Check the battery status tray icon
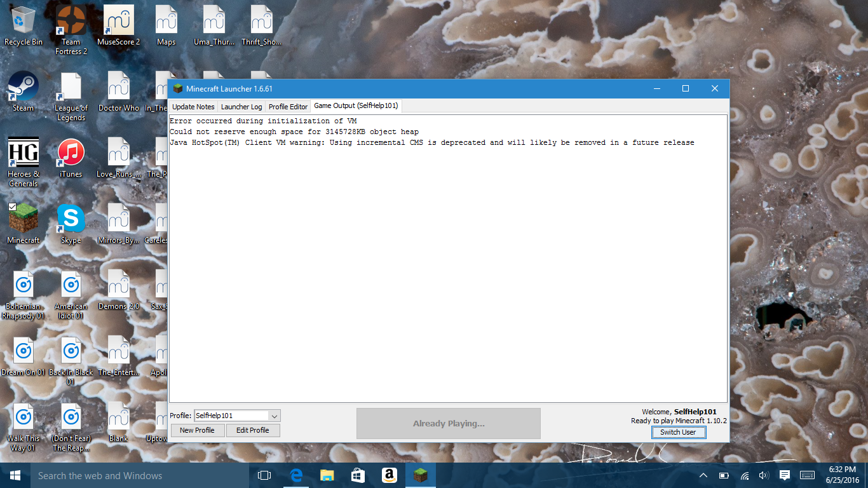Image resolution: width=868 pixels, height=488 pixels. tap(724, 475)
